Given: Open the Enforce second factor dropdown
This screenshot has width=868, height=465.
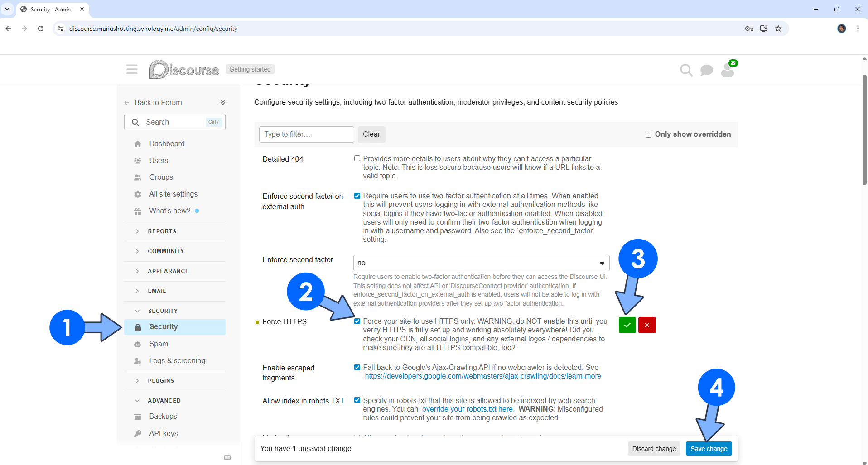Looking at the screenshot, I should (481, 263).
